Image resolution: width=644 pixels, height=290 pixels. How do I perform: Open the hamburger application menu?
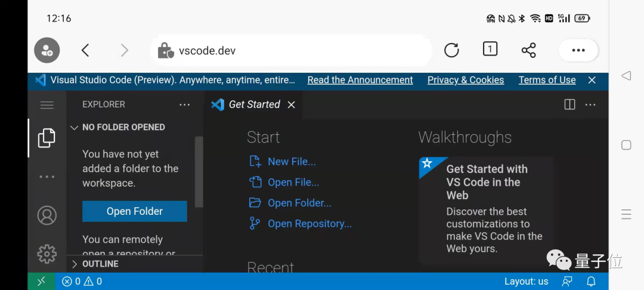point(47,105)
